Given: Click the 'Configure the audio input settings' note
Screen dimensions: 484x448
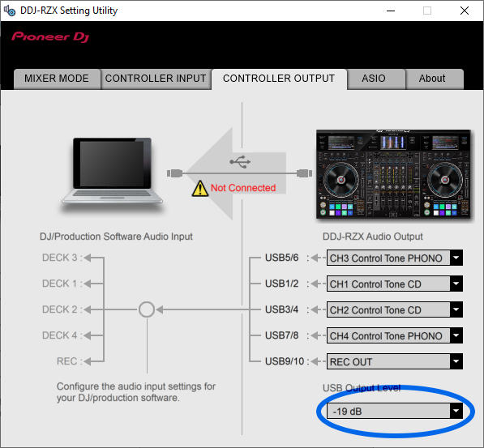Looking at the screenshot, I should [136, 392].
